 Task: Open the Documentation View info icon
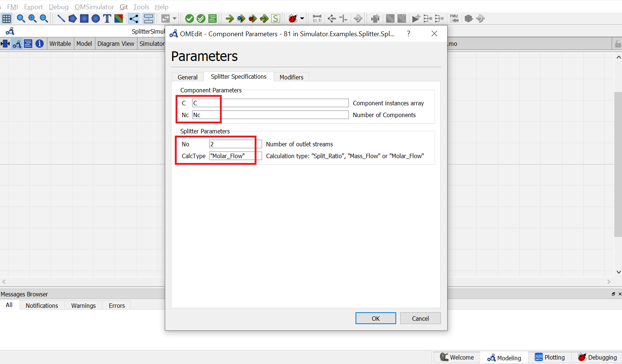point(40,44)
